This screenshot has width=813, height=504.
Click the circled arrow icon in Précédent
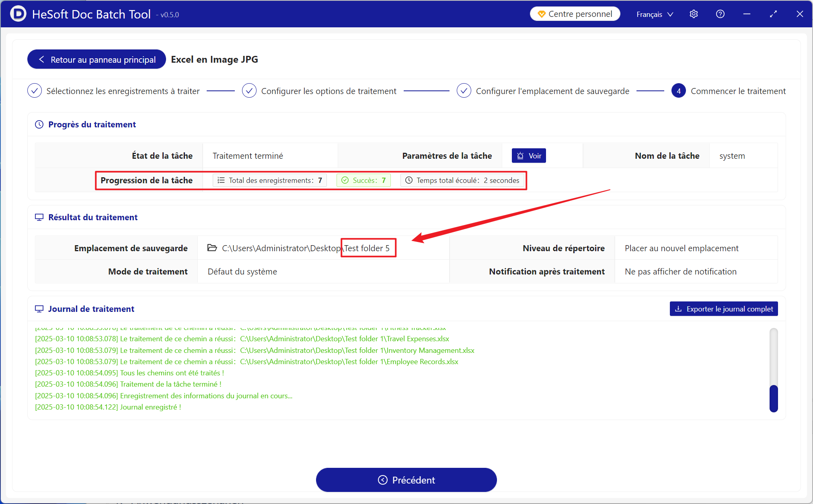[x=383, y=480]
